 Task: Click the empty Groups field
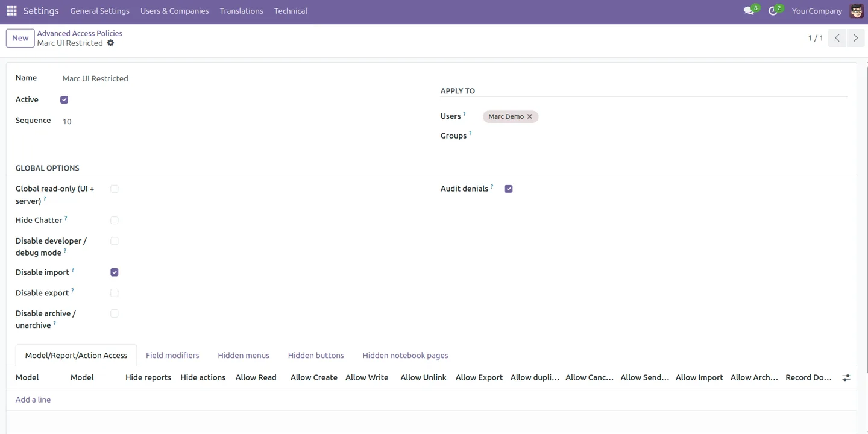(x=665, y=136)
